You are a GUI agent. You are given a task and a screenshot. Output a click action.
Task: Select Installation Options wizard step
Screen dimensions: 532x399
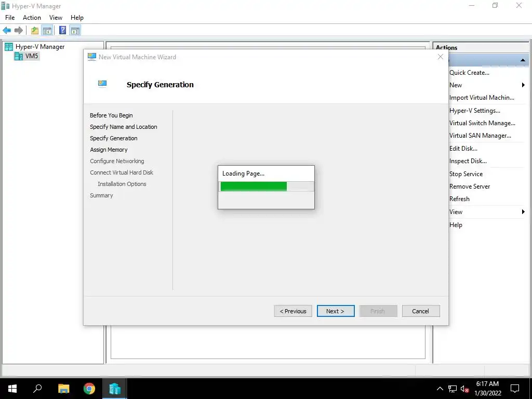point(122,184)
